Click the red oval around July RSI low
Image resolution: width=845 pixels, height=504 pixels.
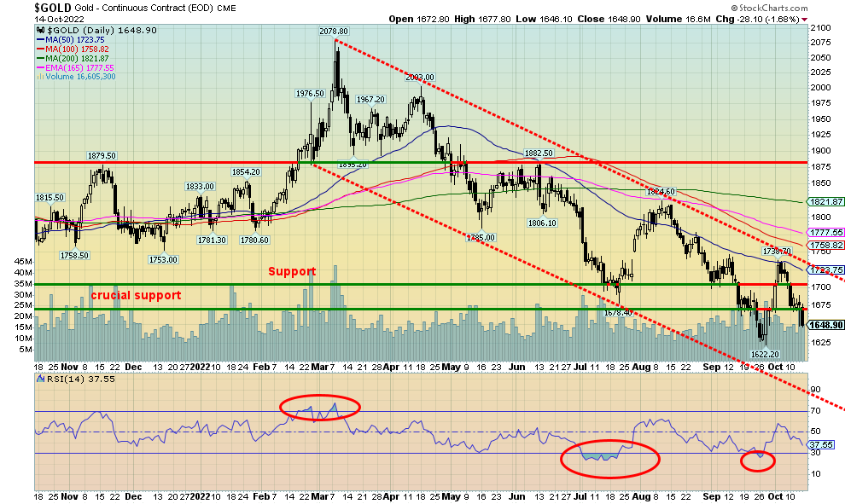coord(609,458)
